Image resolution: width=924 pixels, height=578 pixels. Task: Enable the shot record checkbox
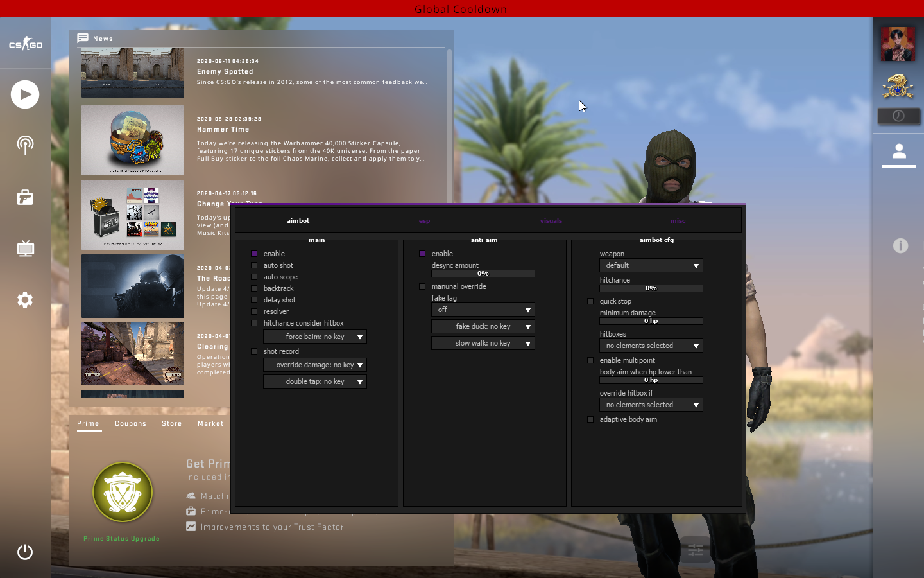point(254,351)
